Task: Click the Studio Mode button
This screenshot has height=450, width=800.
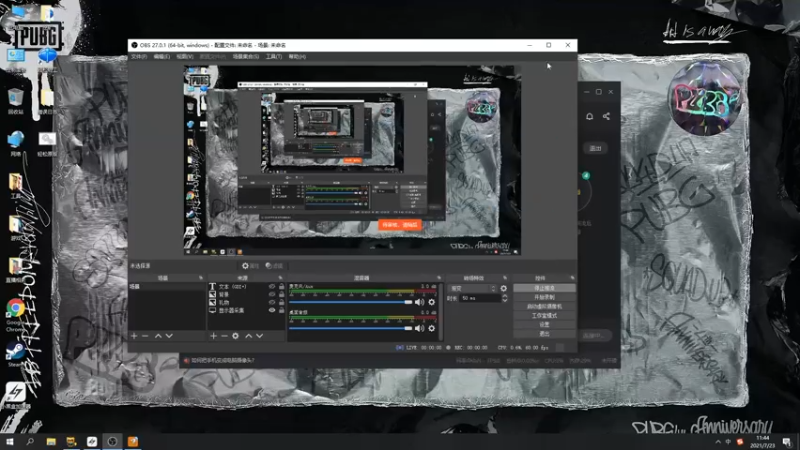Action: coord(544,316)
